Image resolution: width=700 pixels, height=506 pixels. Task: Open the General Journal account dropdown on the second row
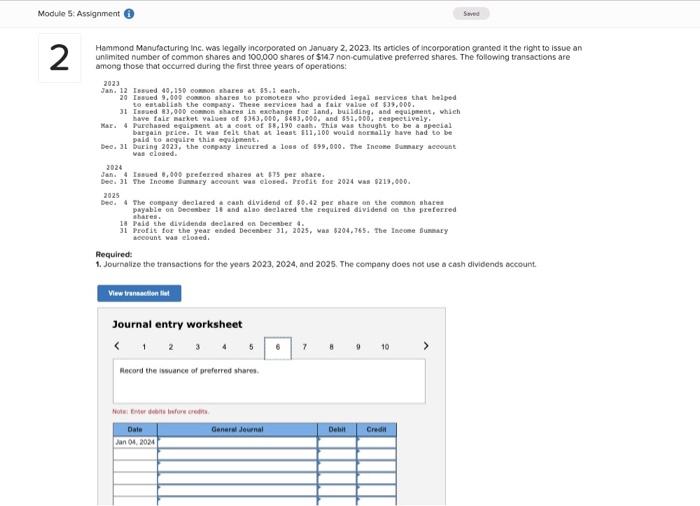(238, 454)
